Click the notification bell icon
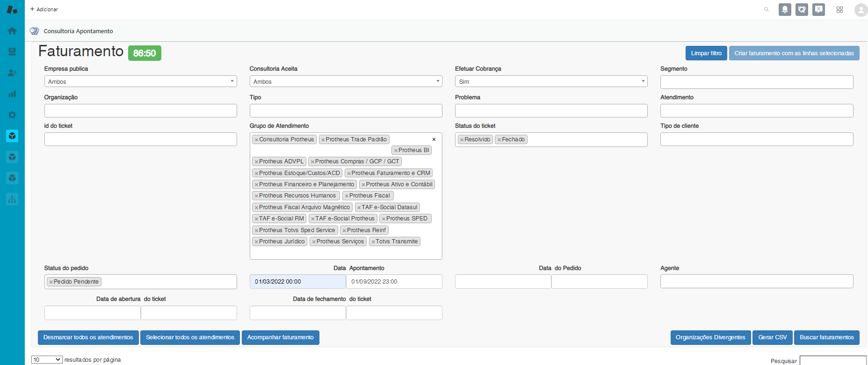 785,9
